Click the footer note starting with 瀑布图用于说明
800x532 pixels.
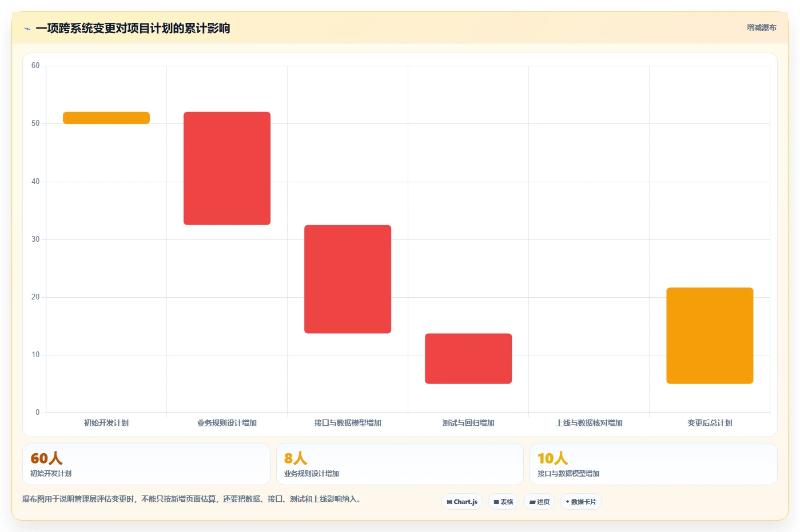(192, 499)
